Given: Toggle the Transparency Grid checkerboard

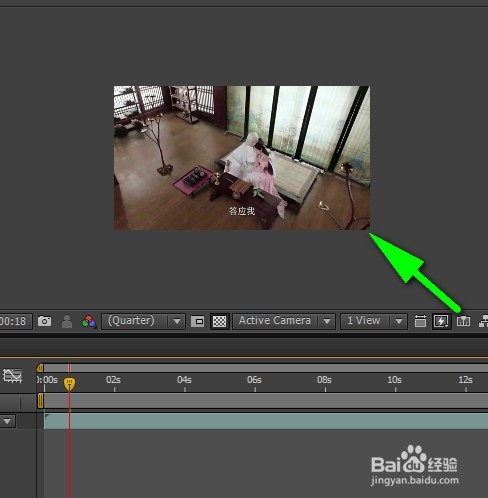Looking at the screenshot, I should click(x=220, y=321).
